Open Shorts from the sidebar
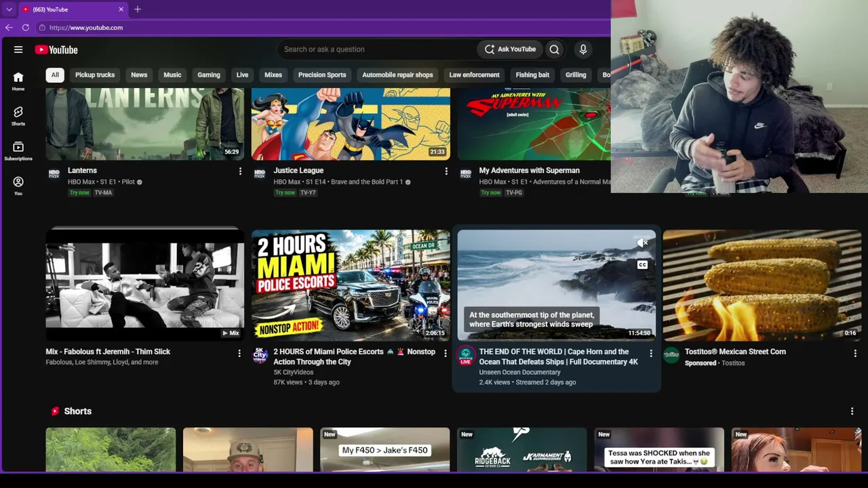The width and height of the screenshot is (868, 488). pos(18,116)
